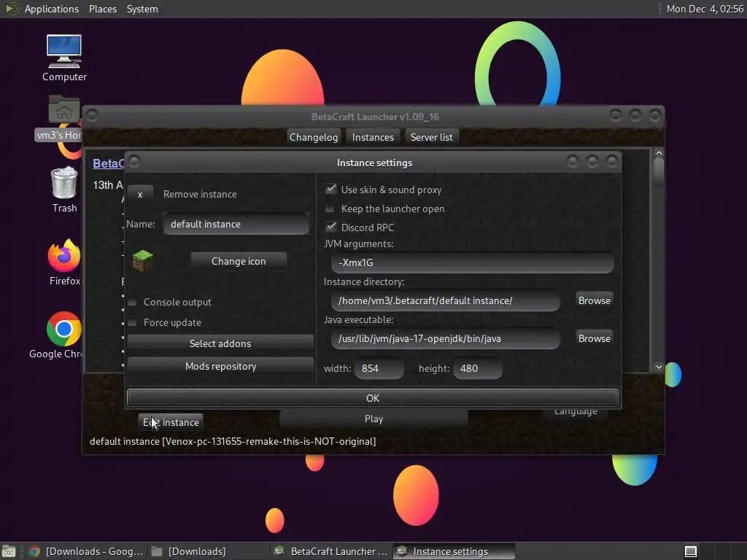Disable the Discord RPC checkbox
Screen dimensions: 747x560
click(330, 227)
